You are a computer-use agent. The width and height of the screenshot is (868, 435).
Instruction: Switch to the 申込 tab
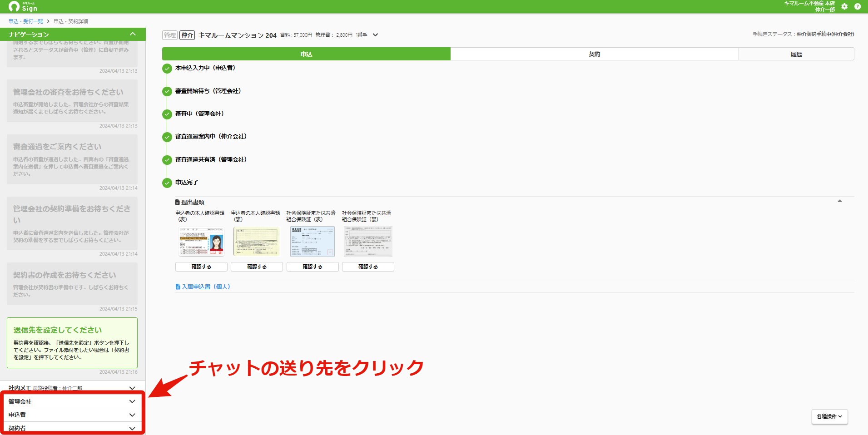click(306, 54)
